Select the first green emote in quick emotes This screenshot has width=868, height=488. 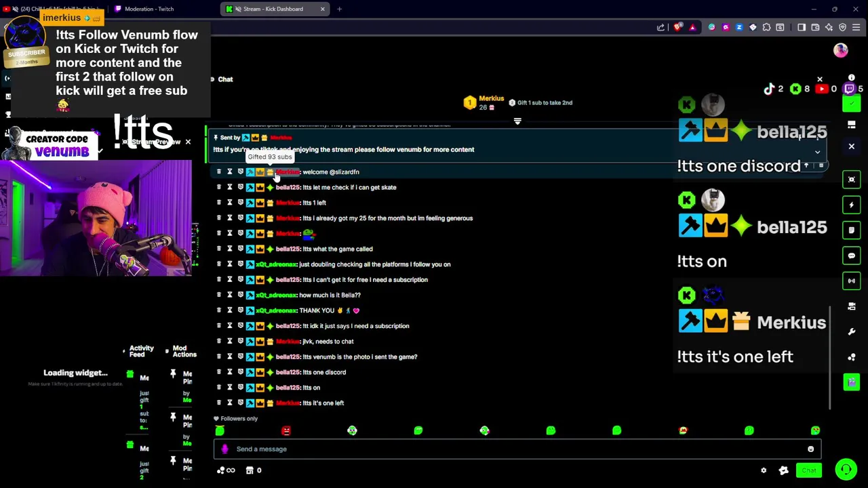click(220, 430)
